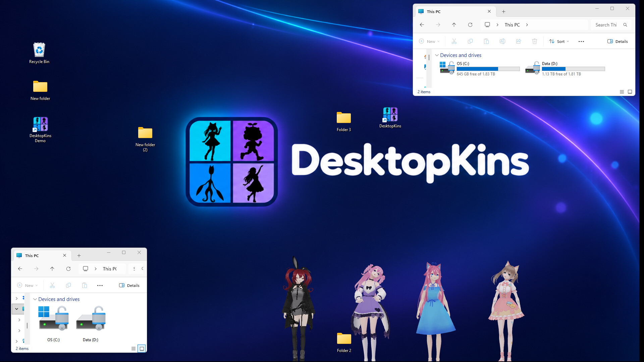This screenshot has height=362, width=644.
Task: Click Delete trash icon in top This PC window
Action: pos(535,41)
